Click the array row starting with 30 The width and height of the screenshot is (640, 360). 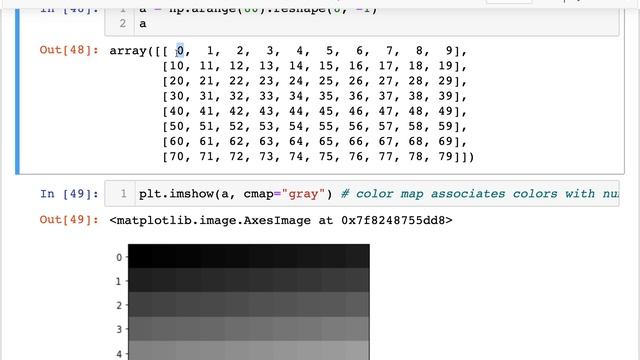coord(314,96)
